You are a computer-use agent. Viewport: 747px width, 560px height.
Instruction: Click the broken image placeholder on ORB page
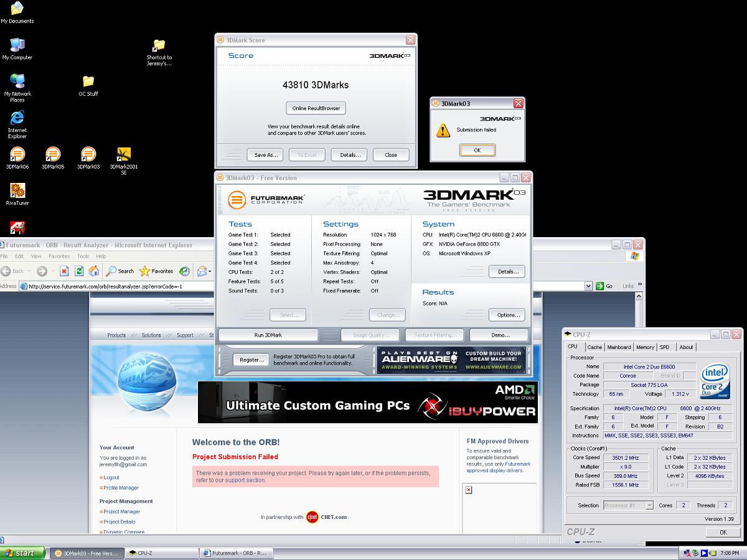pos(469,490)
